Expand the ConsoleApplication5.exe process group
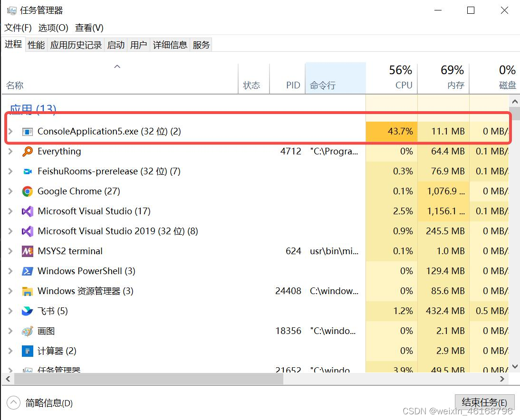Viewport: 520px width, 420px height. (10, 132)
